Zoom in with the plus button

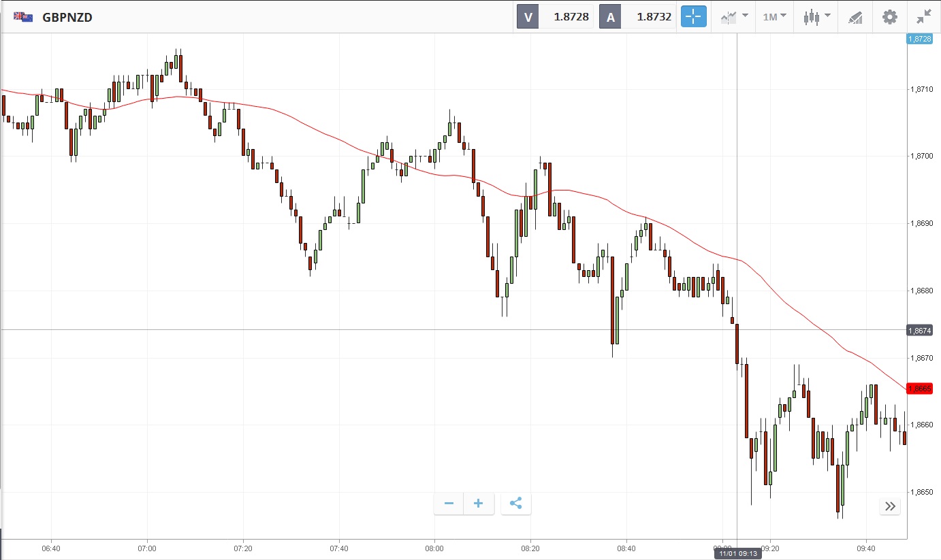479,504
